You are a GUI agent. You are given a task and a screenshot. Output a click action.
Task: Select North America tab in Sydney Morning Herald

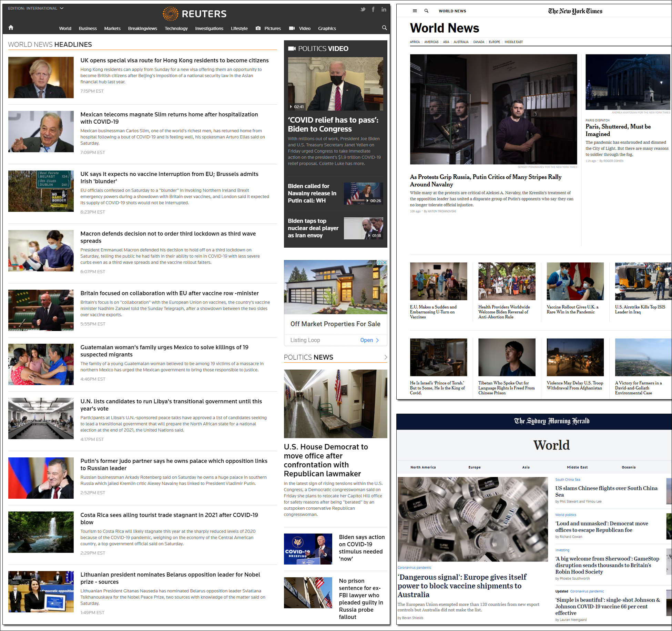[423, 467]
